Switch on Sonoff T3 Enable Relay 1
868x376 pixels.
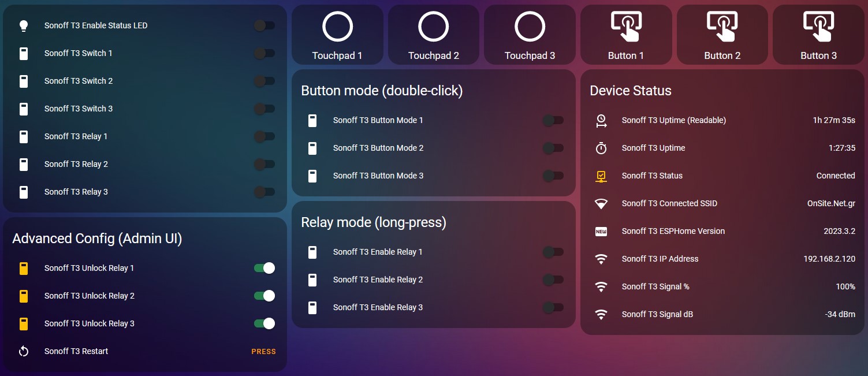coord(553,252)
